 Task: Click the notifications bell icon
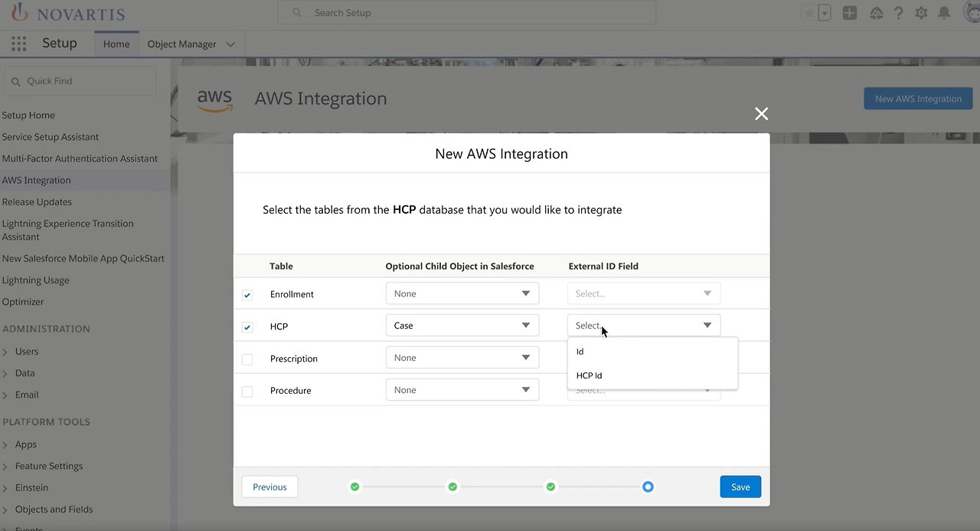click(x=944, y=12)
